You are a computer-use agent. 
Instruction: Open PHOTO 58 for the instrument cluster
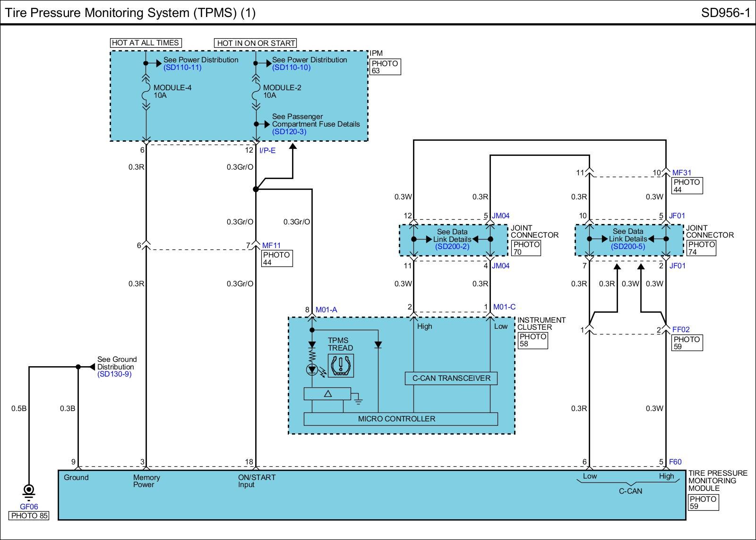533,340
